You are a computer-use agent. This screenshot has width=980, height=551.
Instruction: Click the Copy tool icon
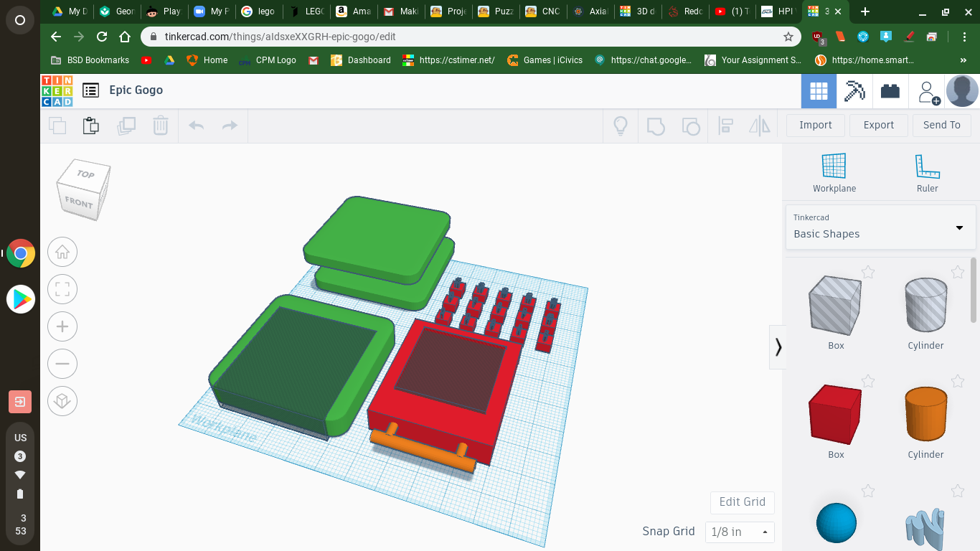pos(57,126)
